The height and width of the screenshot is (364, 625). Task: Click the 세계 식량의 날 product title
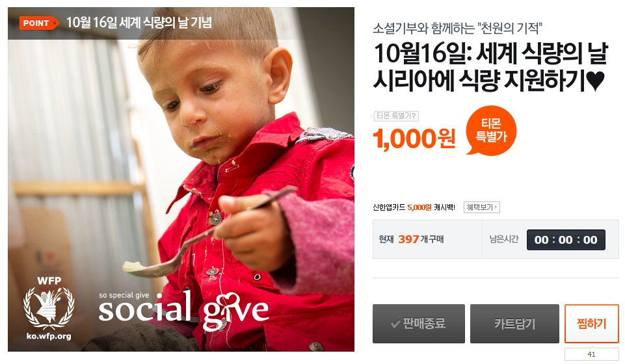pos(490,66)
